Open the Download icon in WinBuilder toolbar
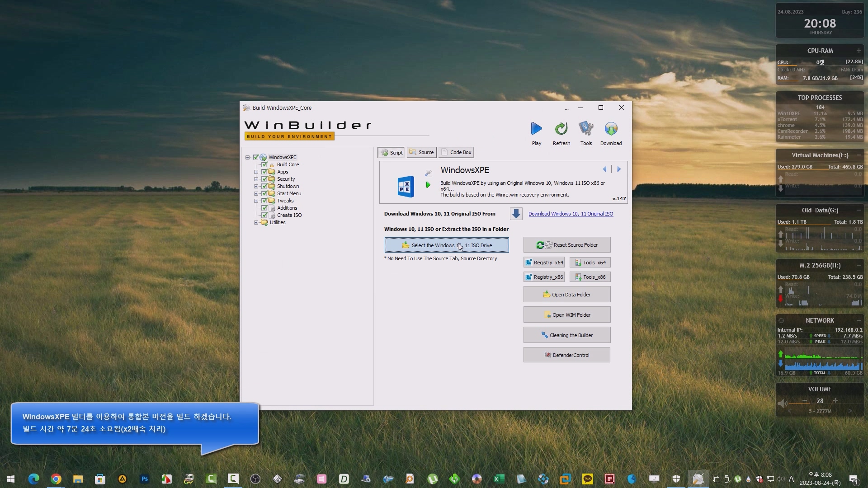The height and width of the screenshot is (488, 868). click(611, 129)
